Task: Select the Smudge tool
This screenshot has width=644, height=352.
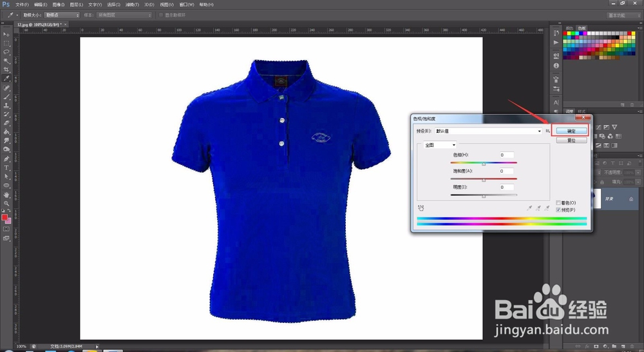Action: [x=6, y=141]
